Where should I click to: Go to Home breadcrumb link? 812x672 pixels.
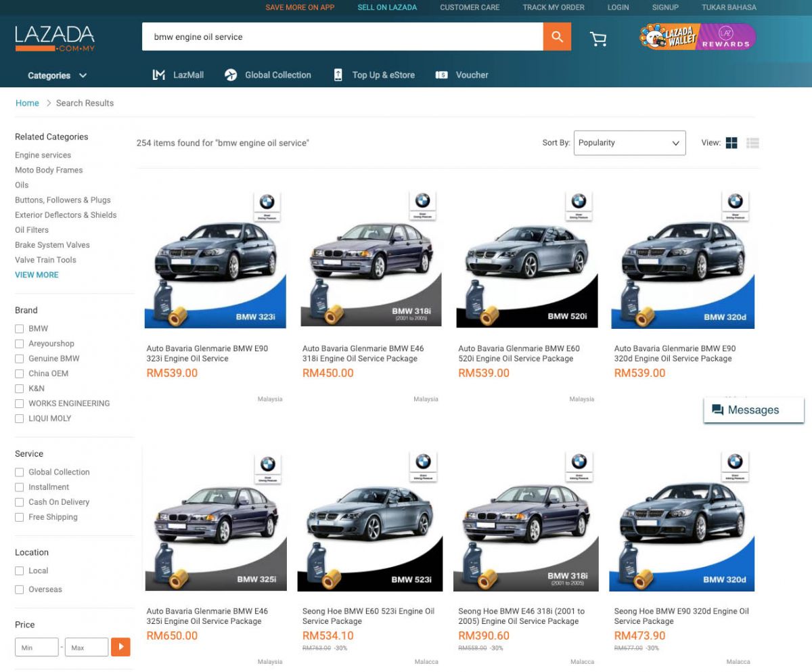[27, 103]
